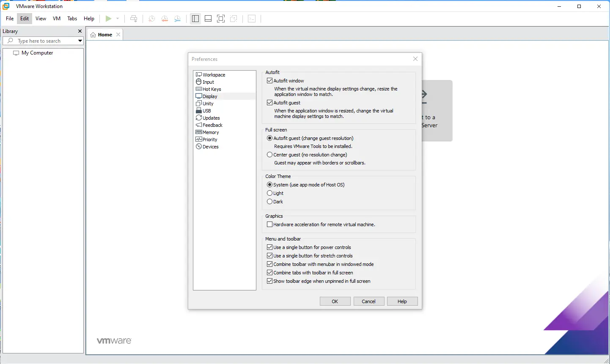The width and height of the screenshot is (610, 364).
Task: Toggle single button for power controls
Action: (269, 247)
